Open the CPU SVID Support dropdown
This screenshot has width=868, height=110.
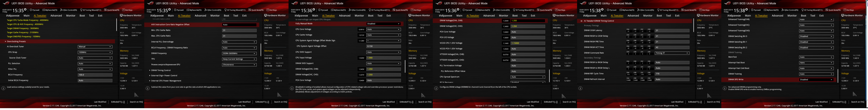(x=383, y=52)
